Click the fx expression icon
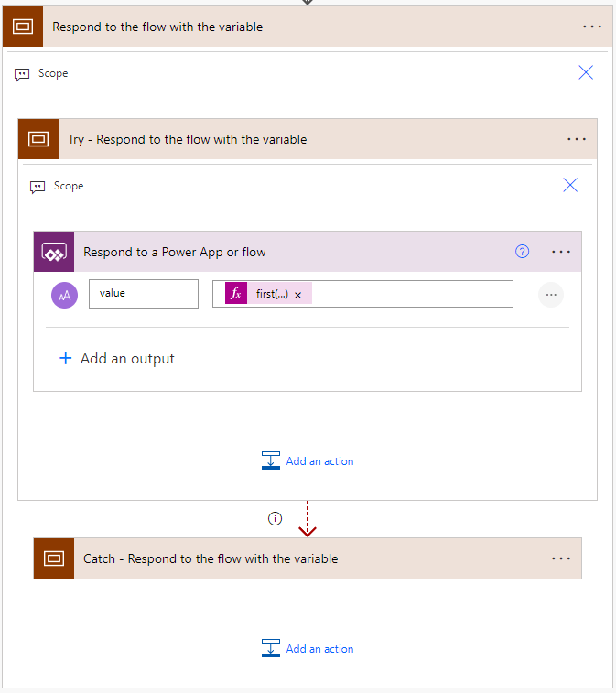The height and width of the screenshot is (693, 616). (236, 294)
